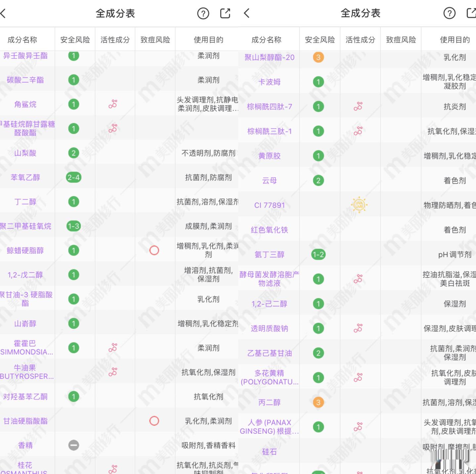476x474 pixels.
Task: Select 全成分表 title in left panel
Action: pos(115,14)
